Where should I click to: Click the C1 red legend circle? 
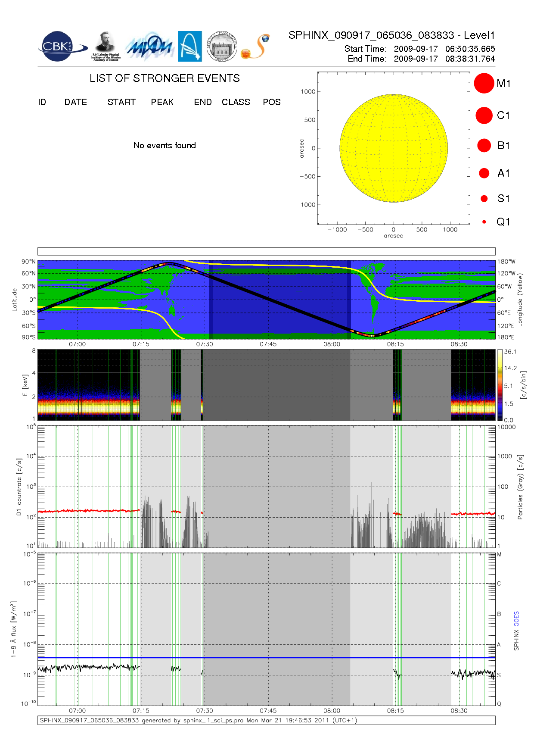(484, 116)
